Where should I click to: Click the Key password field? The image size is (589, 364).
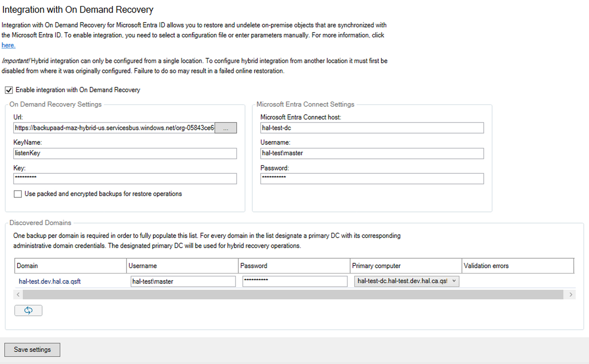[x=125, y=179]
